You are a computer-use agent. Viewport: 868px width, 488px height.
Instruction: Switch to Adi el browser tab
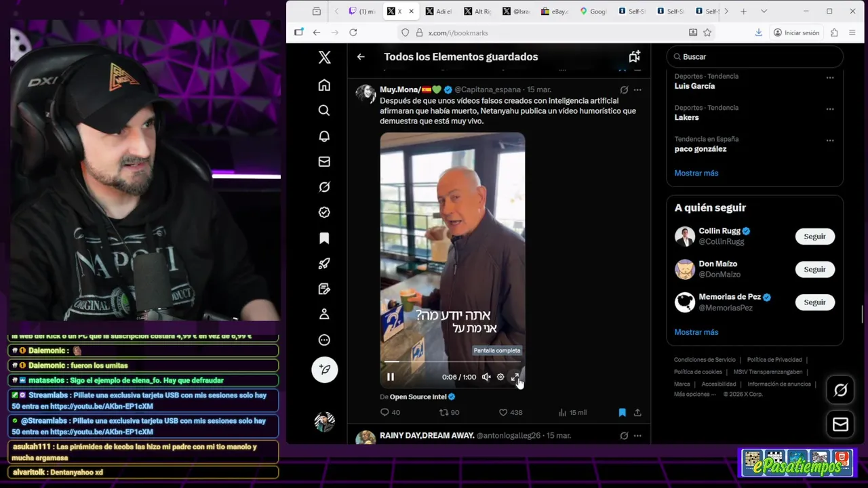click(439, 12)
